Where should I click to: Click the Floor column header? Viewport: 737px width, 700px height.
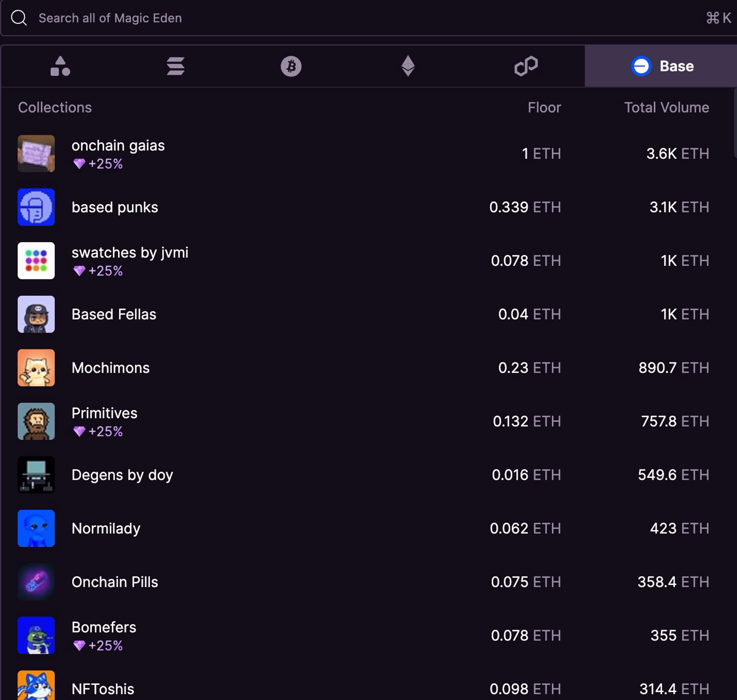(544, 108)
